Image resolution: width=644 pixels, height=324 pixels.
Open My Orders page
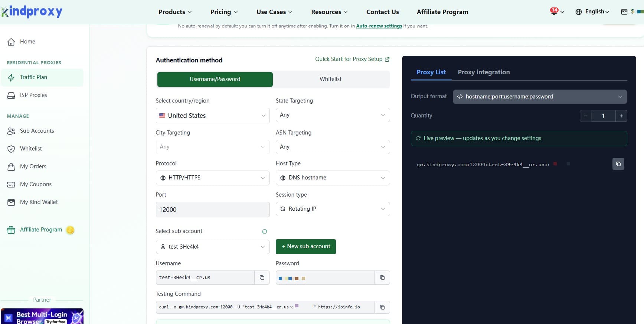(x=42, y=166)
